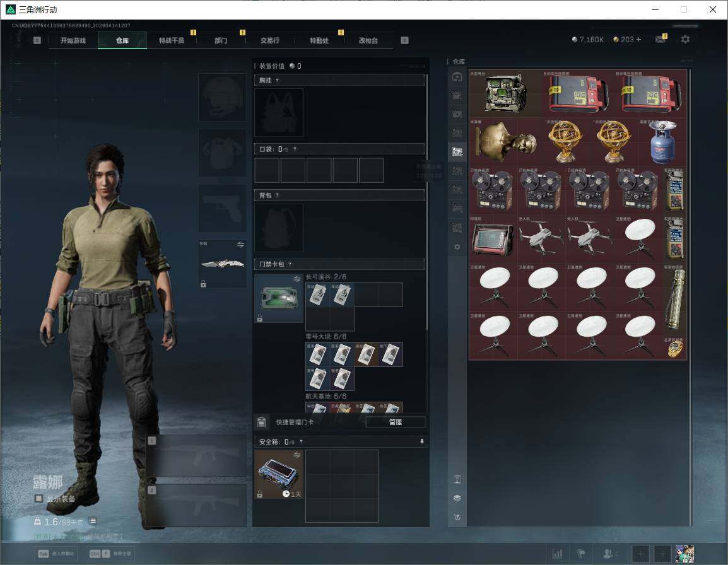The height and width of the screenshot is (565, 728).
Task: Swap the safe box container
Action: [297, 455]
